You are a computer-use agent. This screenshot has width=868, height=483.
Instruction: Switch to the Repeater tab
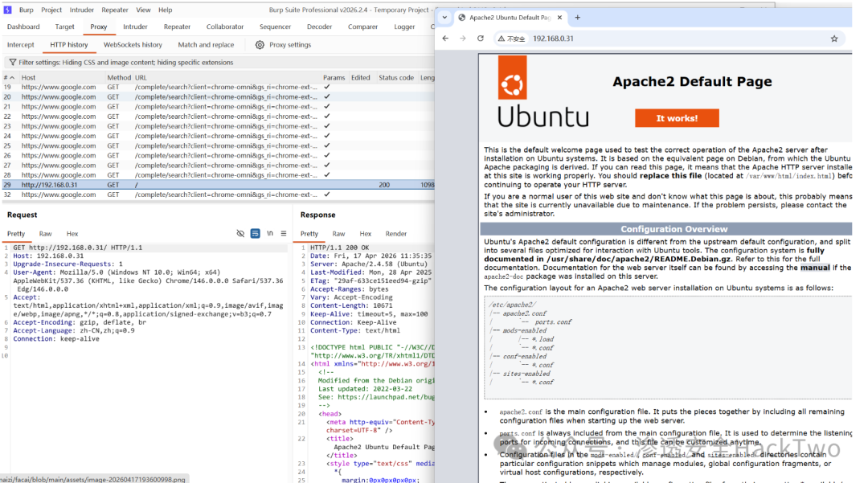coord(177,27)
